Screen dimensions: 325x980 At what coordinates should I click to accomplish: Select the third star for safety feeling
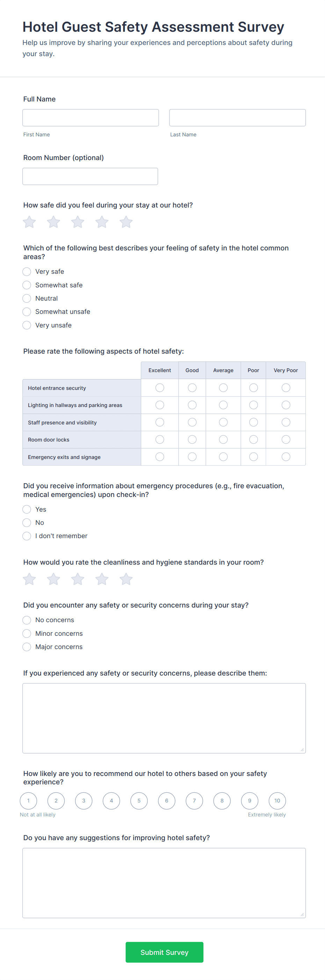tap(77, 222)
